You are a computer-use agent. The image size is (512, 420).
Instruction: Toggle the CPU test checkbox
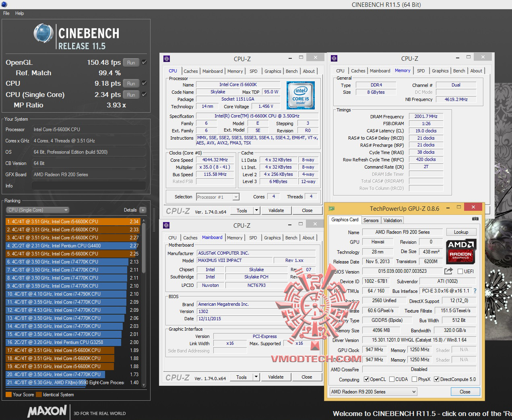coord(144,83)
